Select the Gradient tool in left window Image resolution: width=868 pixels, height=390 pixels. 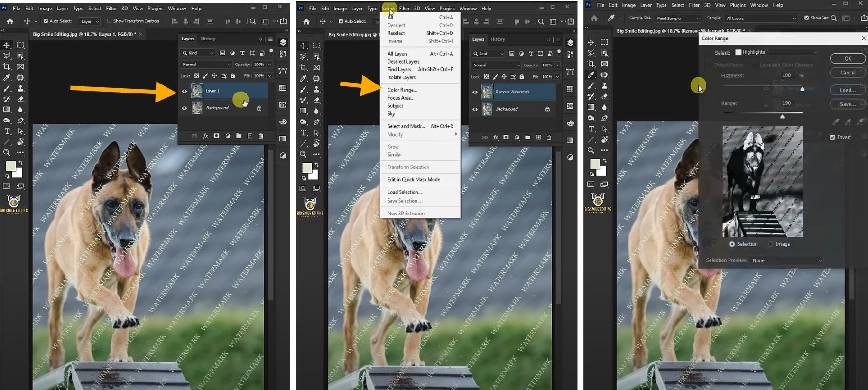(x=7, y=110)
